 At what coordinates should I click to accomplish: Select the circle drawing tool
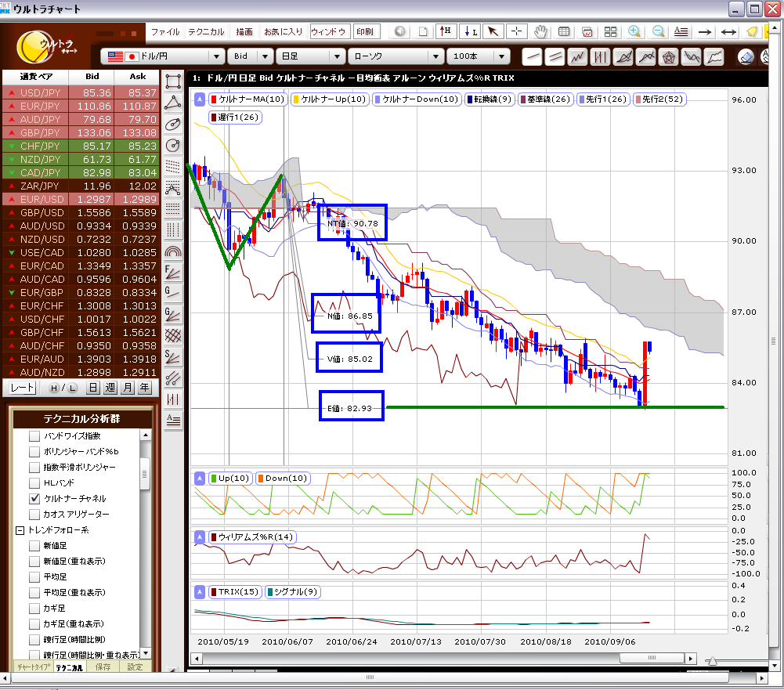point(173,146)
